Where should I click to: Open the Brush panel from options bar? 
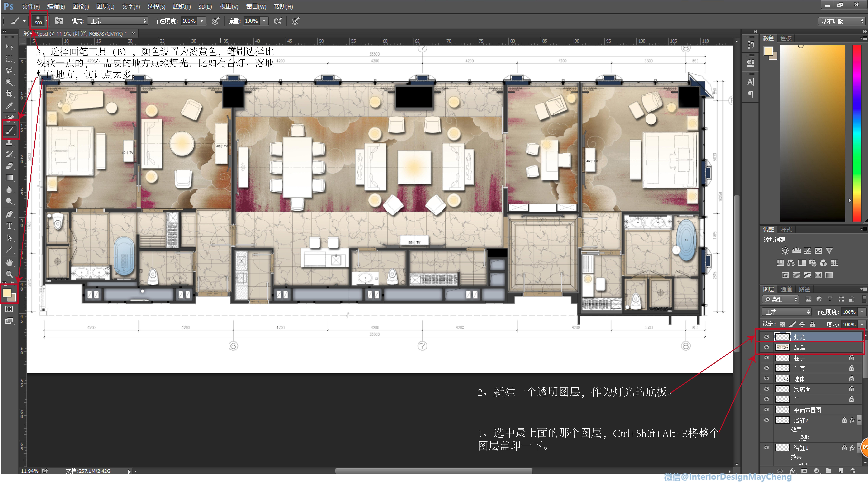pos(59,21)
